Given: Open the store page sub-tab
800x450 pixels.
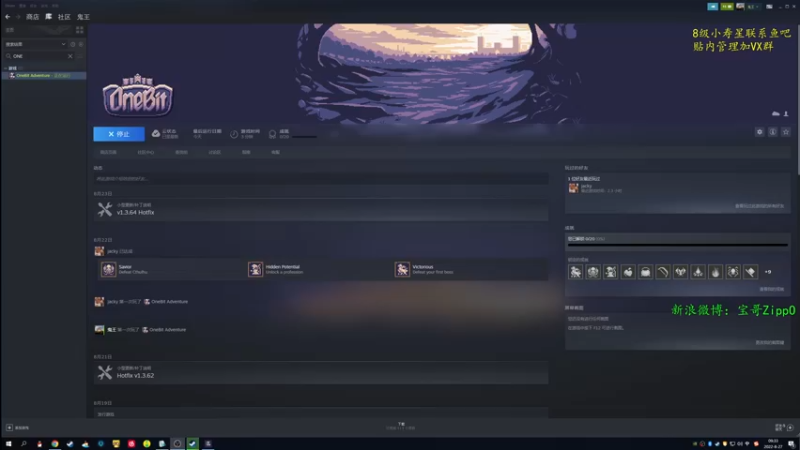Looking at the screenshot, I should pyautogui.click(x=108, y=153).
